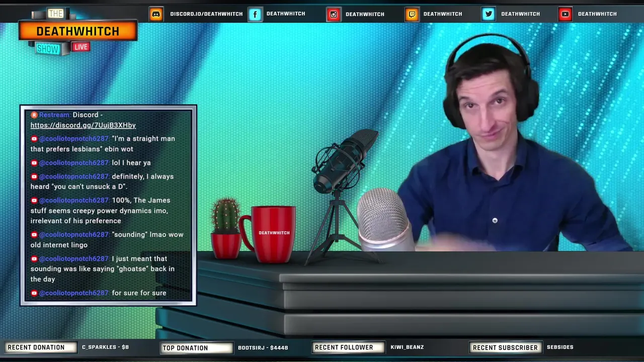Image resolution: width=644 pixels, height=362 pixels.
Task: Open the discord.gg/7UujB3XHby link
Action: pyautogui.click(x=83, y=125)
